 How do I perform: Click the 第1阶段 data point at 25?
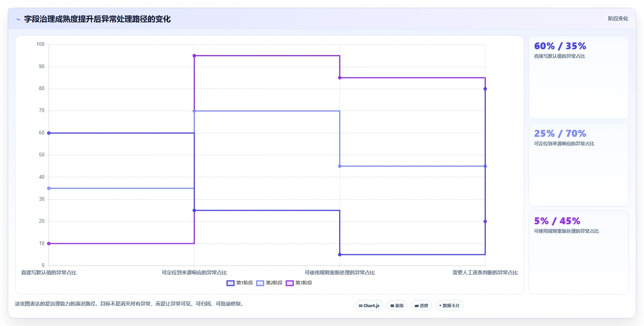(x=194, y=210)
